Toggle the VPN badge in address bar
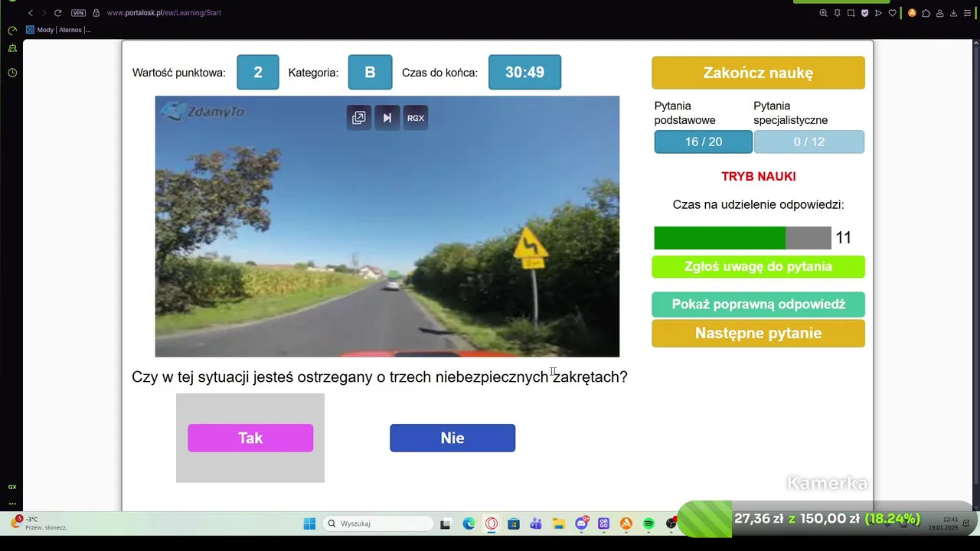Screen dimensions: 980x551 [x=78, y=13]
